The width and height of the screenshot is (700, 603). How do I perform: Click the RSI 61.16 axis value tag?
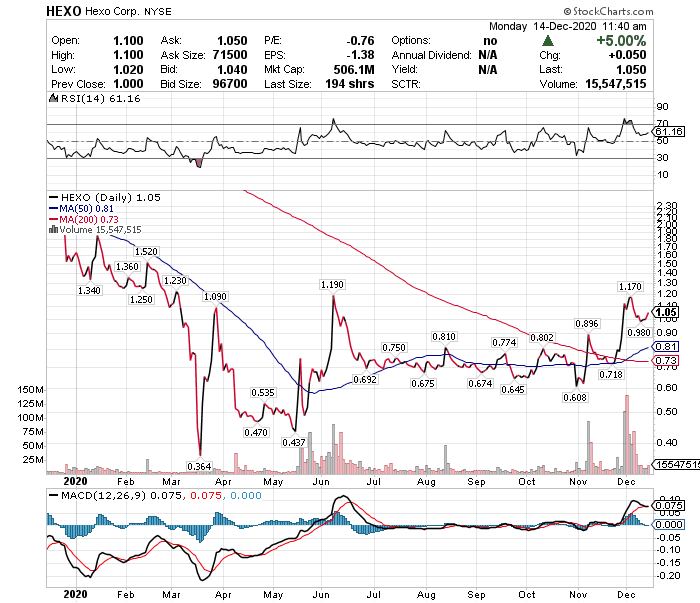669,132
